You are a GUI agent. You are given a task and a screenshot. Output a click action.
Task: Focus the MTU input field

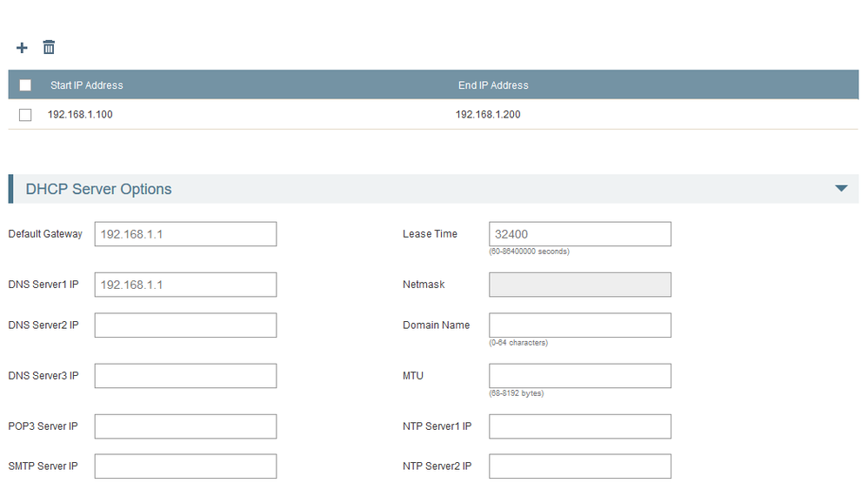(579, 376)
